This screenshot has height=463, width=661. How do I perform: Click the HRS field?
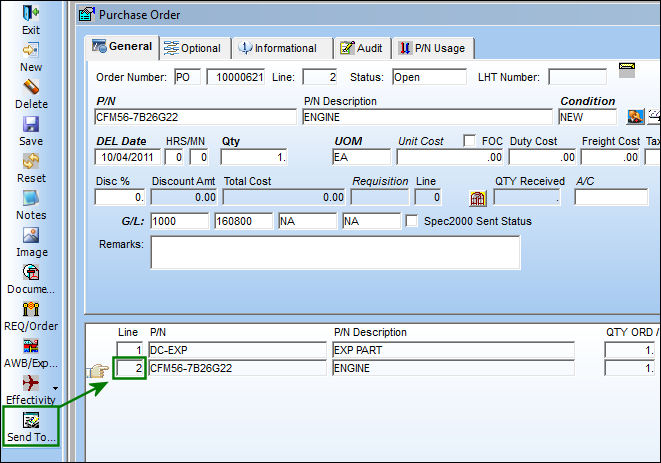click(x=174, y=157)
